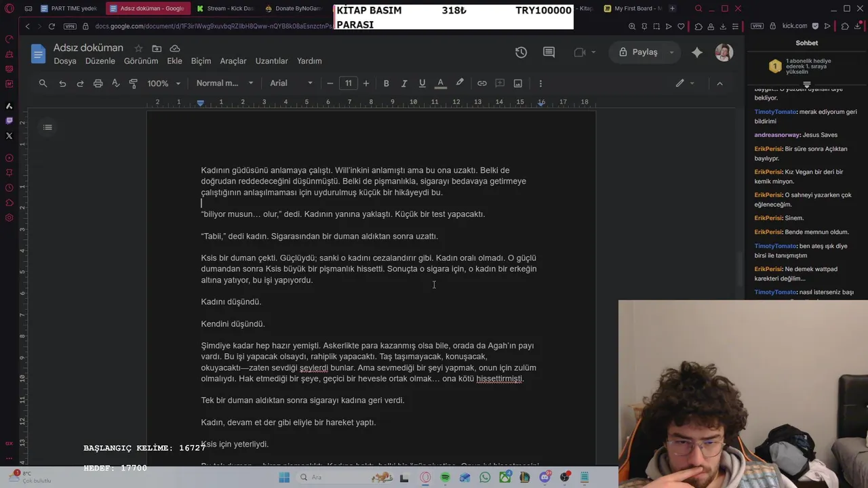This screenshot has width=868, height=488.
Task: Open the editing mode dropdown (pencil icon)
Action: coord(685,83)
